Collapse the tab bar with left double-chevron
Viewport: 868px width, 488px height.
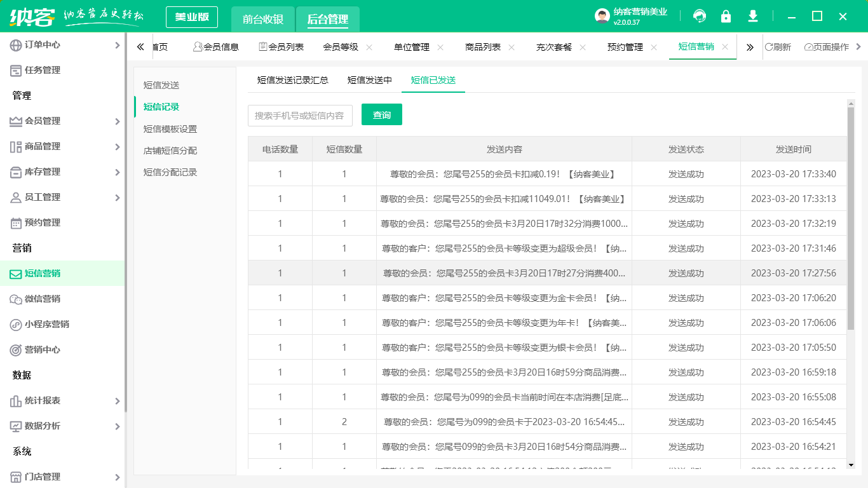click(x=140, y=46)
